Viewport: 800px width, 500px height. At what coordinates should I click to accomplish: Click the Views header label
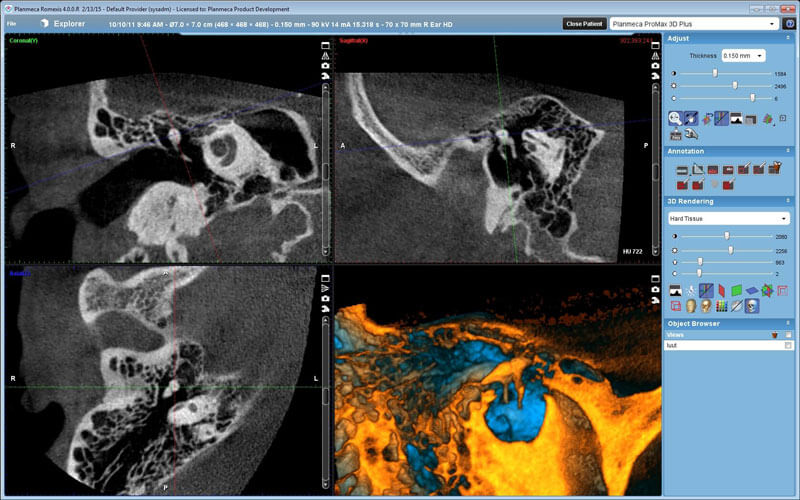[675, 335]
